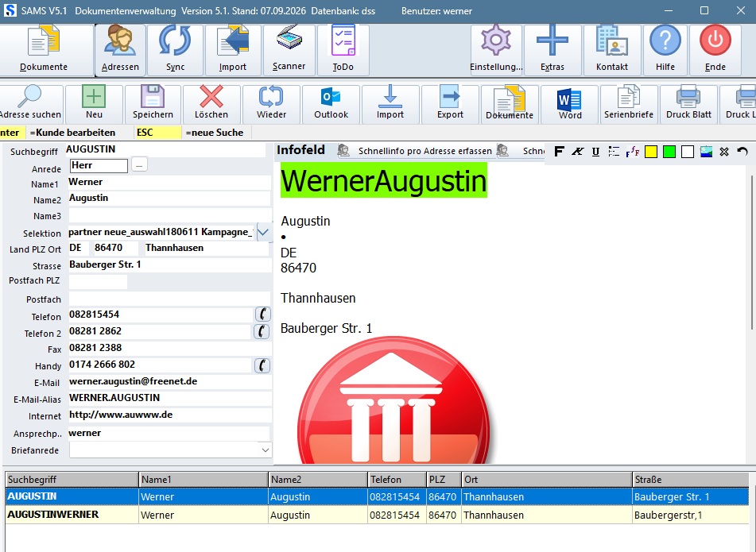Click the X clear icon in Infofeld toolbar

coord(724,152)
